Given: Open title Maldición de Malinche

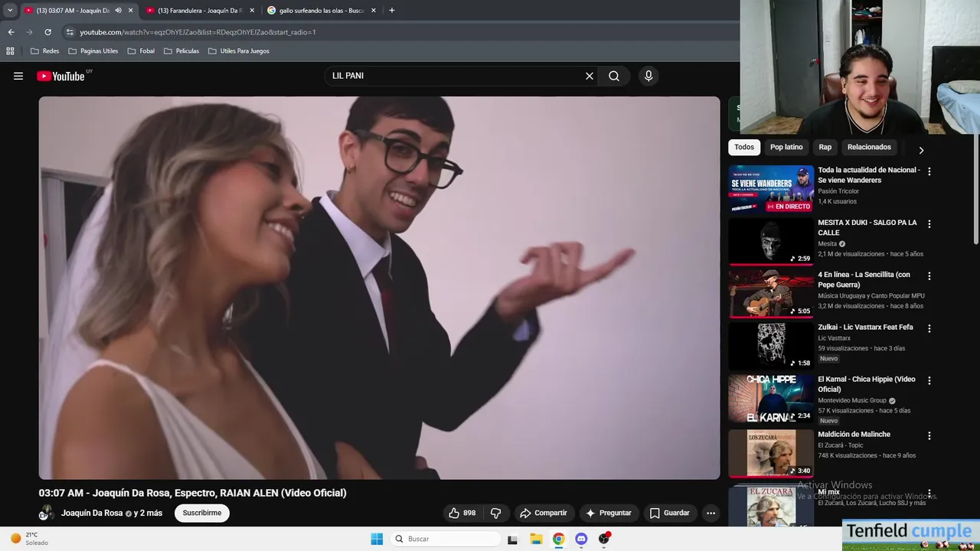Looking at the screenshot, I should (854, 435).
